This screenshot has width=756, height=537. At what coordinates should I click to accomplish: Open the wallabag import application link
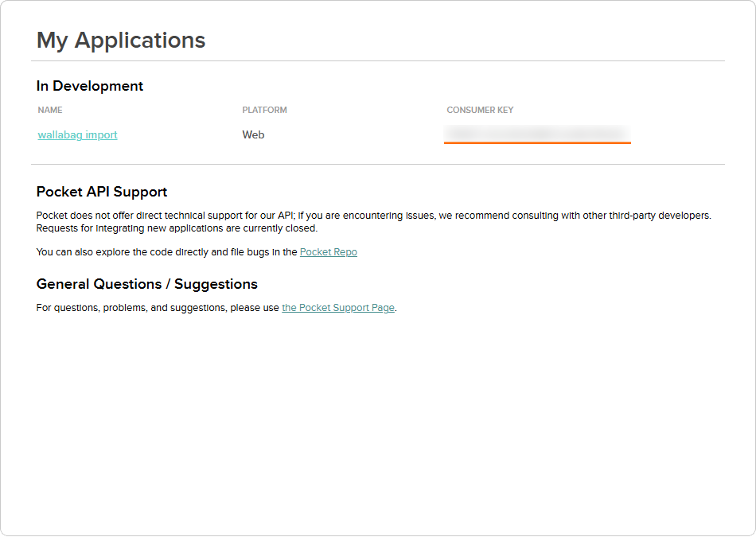78,135
